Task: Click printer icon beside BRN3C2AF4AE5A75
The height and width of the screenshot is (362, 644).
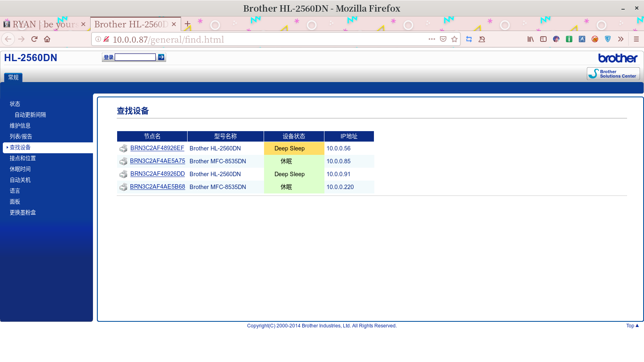Action: pos(124,161)
